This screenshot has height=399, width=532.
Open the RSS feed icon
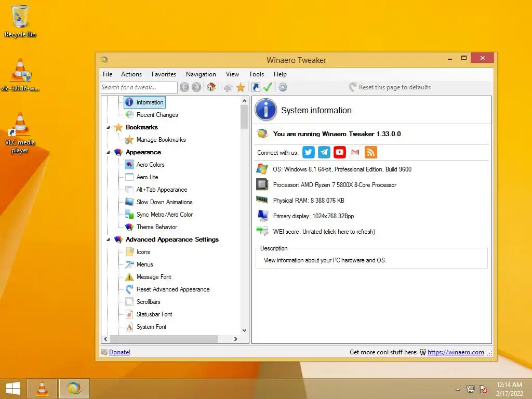[x=371, y=152]
